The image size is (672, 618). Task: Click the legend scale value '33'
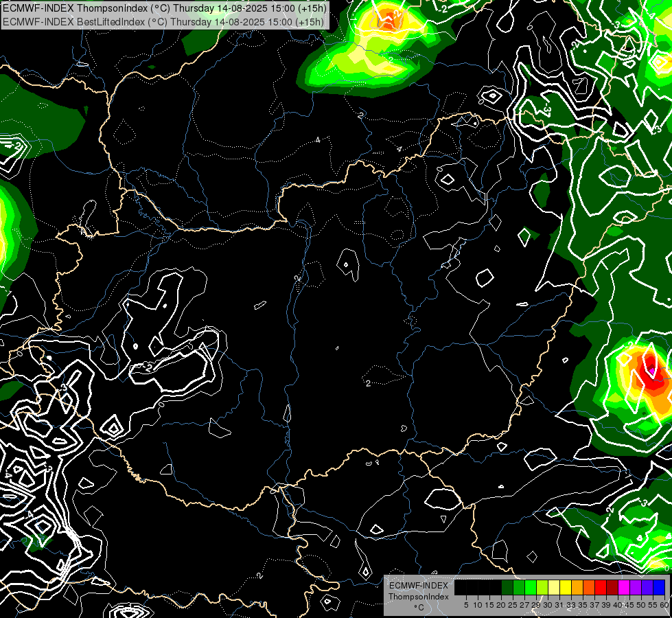pyautogui.click(x=571, y=605)
